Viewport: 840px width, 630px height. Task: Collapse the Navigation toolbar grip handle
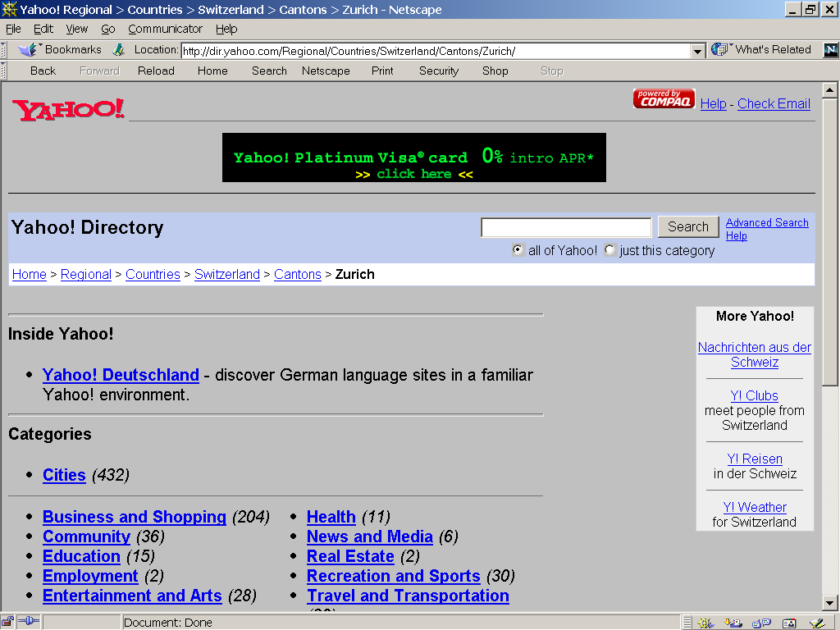pos(3,71)
